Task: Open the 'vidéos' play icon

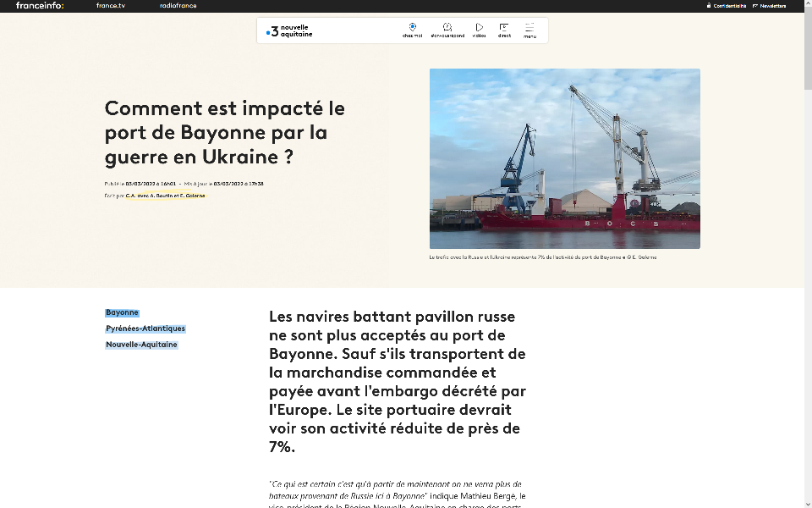Action: pyautogui.click(x=479, y=29)
